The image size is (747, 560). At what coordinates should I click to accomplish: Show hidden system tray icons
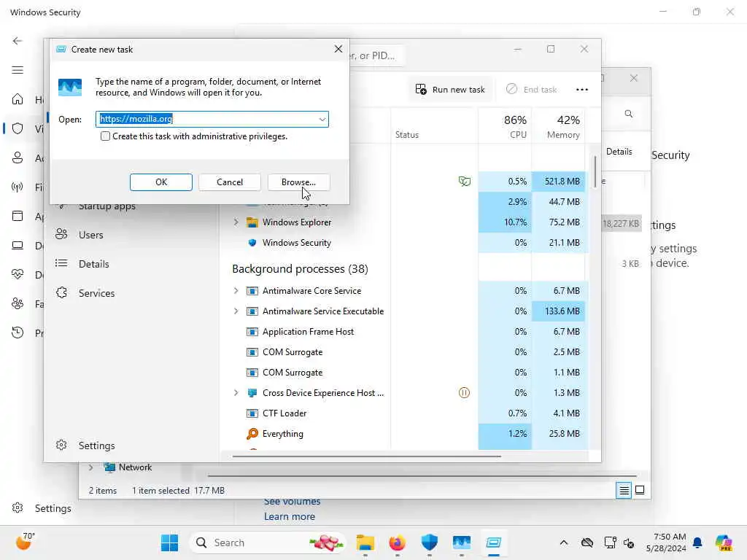pos(564,542)
